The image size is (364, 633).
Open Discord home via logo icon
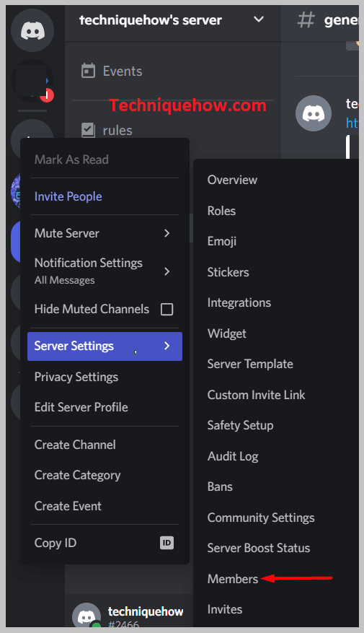(x=32, y=31)
